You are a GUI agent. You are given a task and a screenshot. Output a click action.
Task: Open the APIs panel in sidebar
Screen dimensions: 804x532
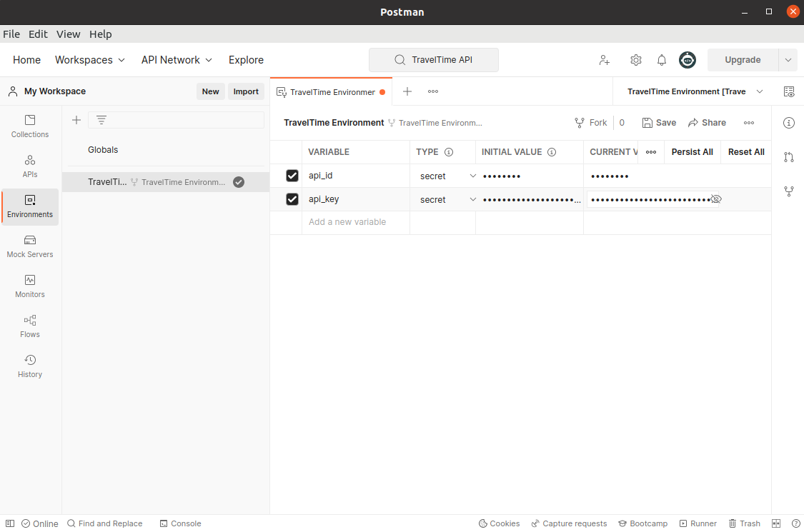pos(29,166)
